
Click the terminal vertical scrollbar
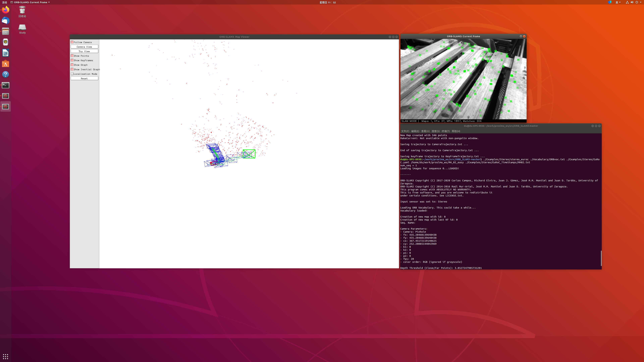601,258
